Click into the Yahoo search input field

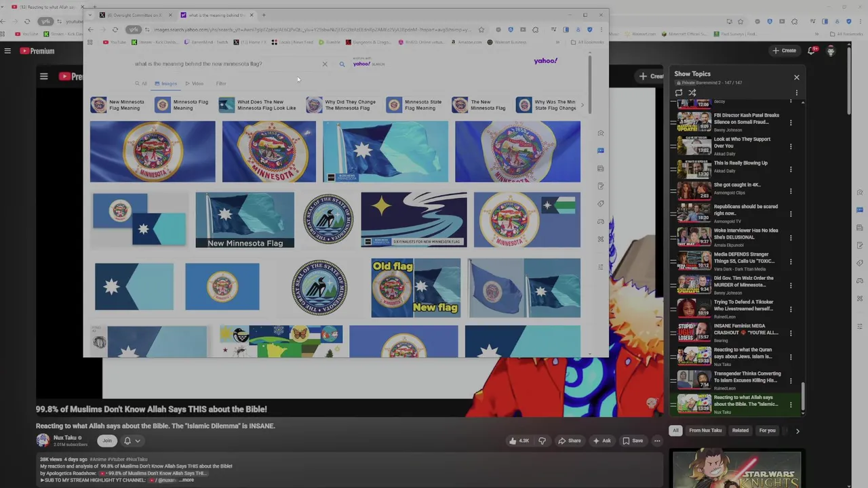coord(224,64)
